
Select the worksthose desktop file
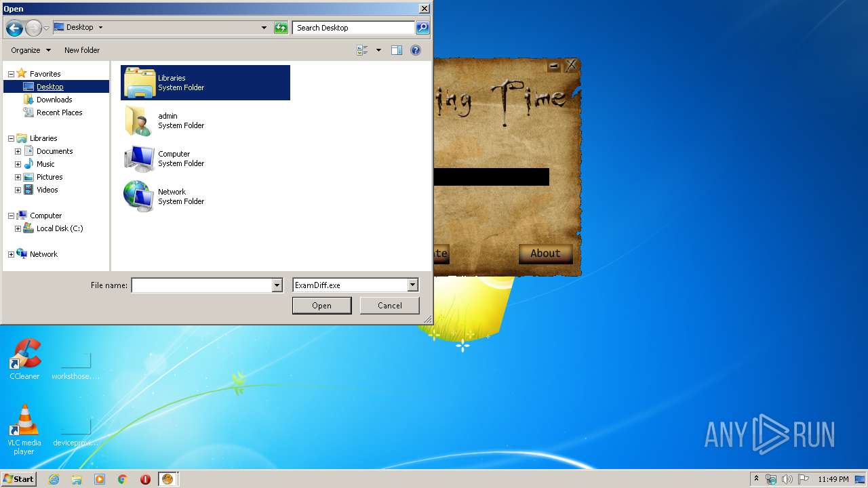(x=76, y=366)
